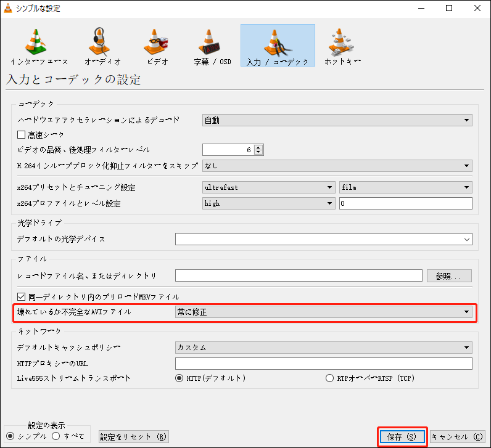Select the 入力 / コーデック settings icon
This screenshot has height=448, width=491.
coord(278,46)
